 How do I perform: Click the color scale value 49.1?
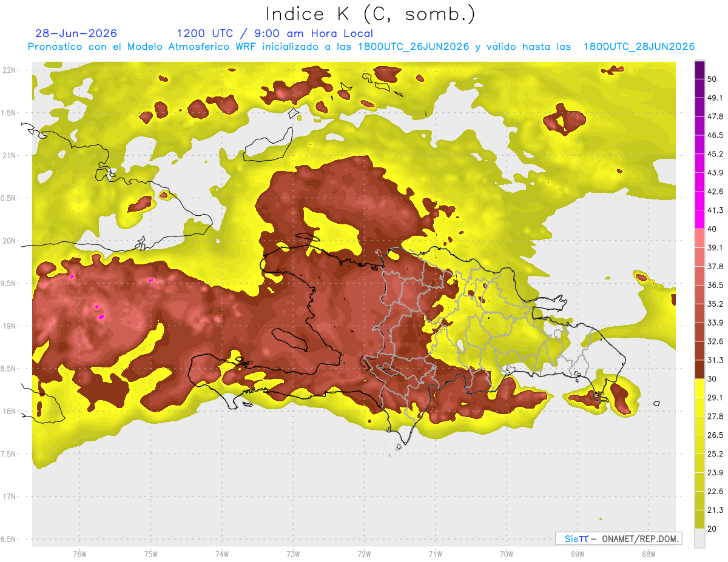[x=715, y=98]
